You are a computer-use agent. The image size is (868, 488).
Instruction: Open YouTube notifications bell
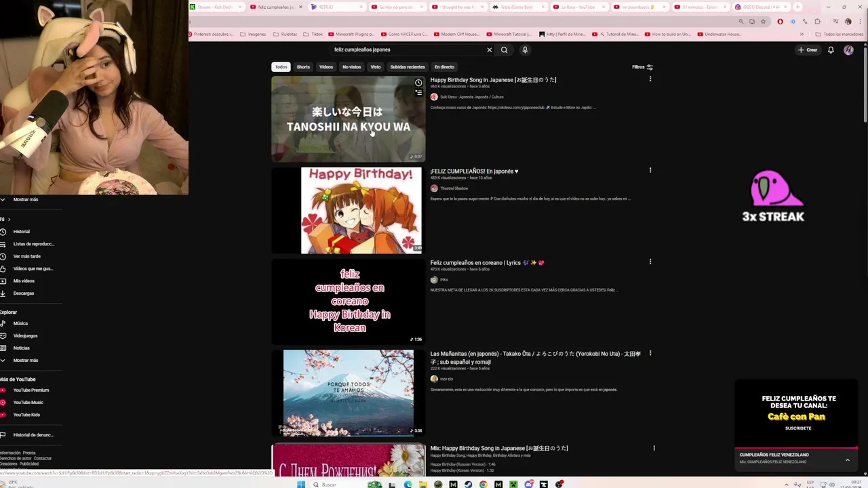831,49
